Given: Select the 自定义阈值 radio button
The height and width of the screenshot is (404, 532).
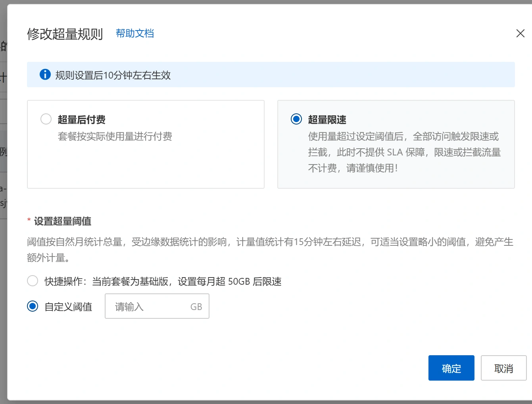Looking at the screenshot, I should pos(33,306).
